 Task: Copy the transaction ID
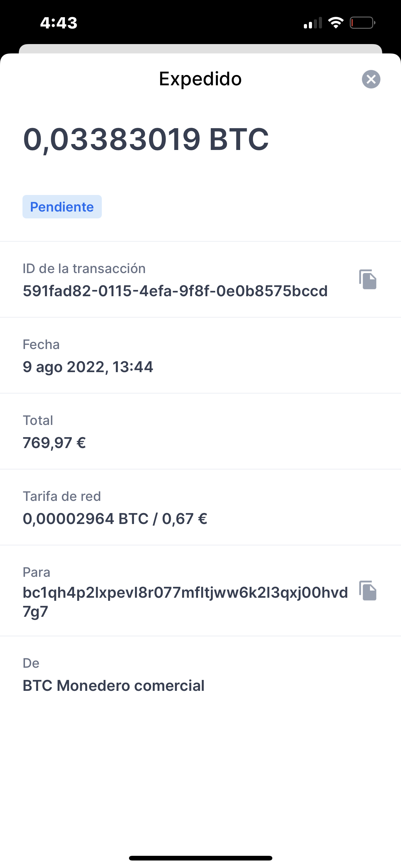368,279
